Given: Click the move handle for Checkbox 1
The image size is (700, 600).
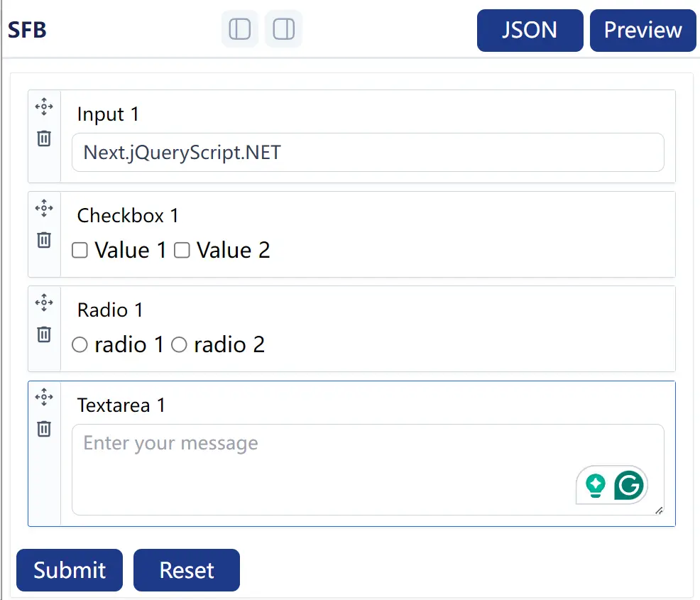Looking at the screenshot, I should point(44,208).
